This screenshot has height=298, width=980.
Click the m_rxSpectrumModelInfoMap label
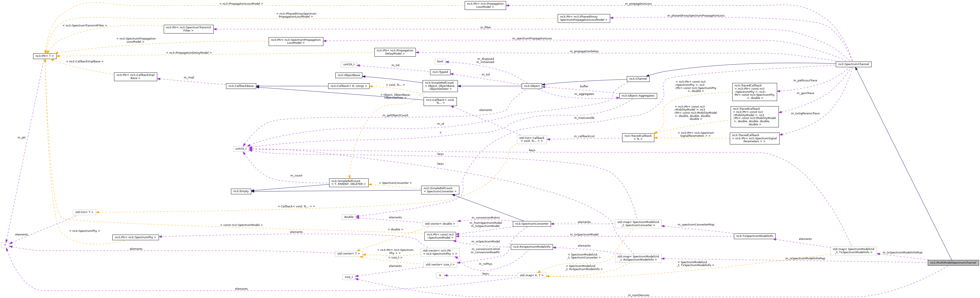click(805, 258)
